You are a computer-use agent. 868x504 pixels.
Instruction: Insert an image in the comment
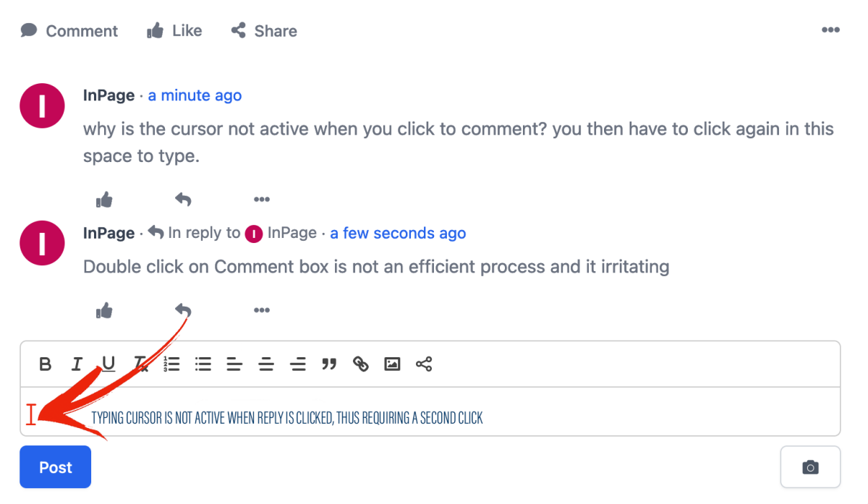click(392, 364)
